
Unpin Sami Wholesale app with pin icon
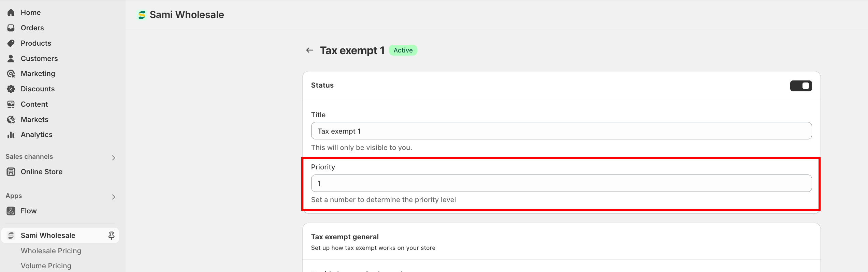[111, 236]
